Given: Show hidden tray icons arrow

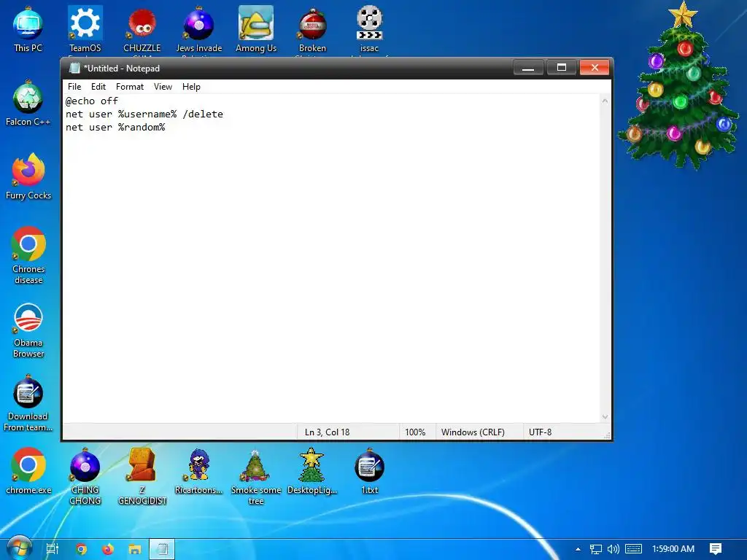Looking at the screenshot, I should [x=578, y=549].
